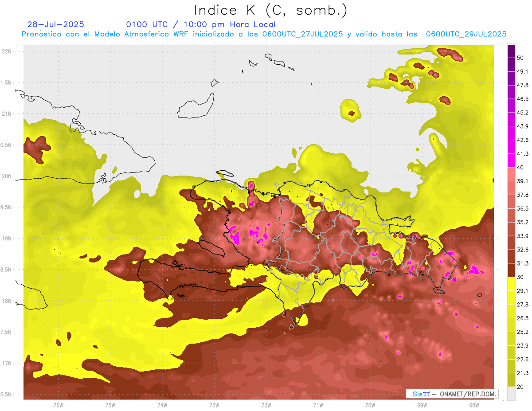Click the '36.5' color scale value

pyautogui.click(x=522, y=208)
